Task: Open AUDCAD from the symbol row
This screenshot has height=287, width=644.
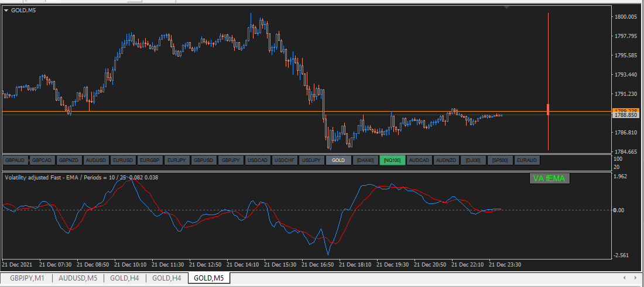Action: pos(419,160)
